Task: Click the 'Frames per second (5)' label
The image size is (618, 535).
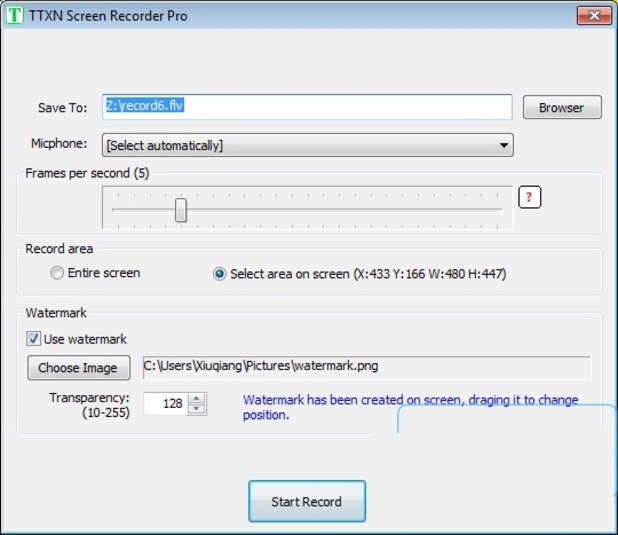Action: click(x=87, y=173)
